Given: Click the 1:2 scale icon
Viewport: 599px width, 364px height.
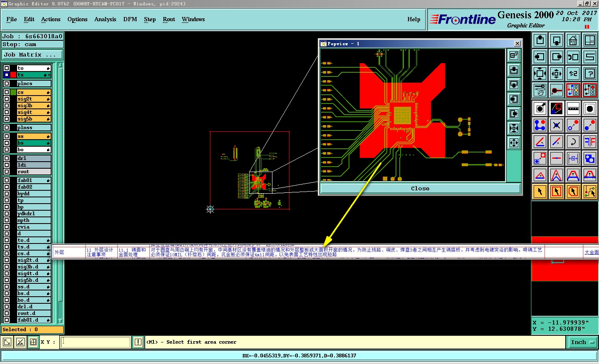Looking at the screenshot, I should tap(573, 74).
